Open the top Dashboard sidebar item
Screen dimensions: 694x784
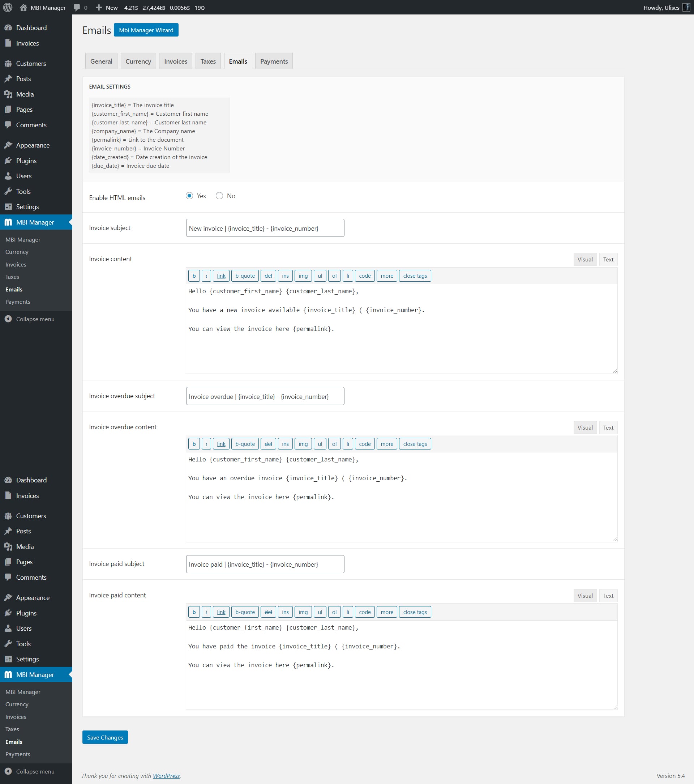(x=31, y=27)
